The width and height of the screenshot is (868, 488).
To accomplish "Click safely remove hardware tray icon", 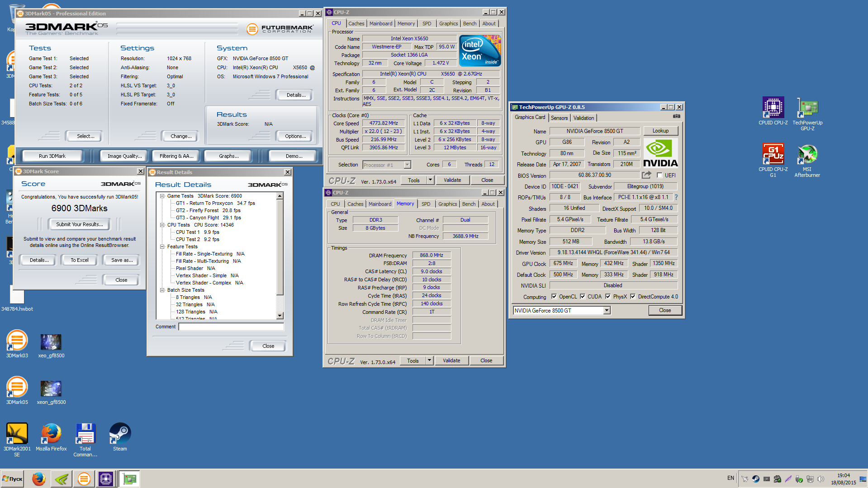I will [x=799, y=479].
